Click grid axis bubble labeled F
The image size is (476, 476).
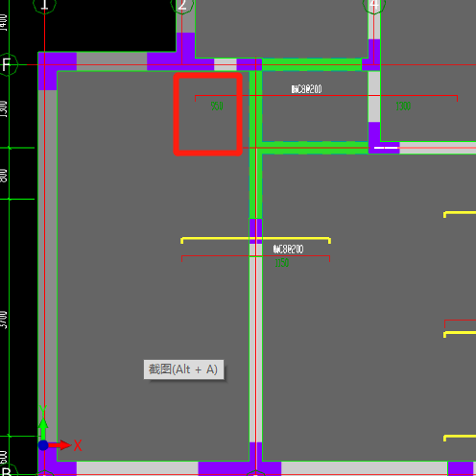[x=7, y=64]
